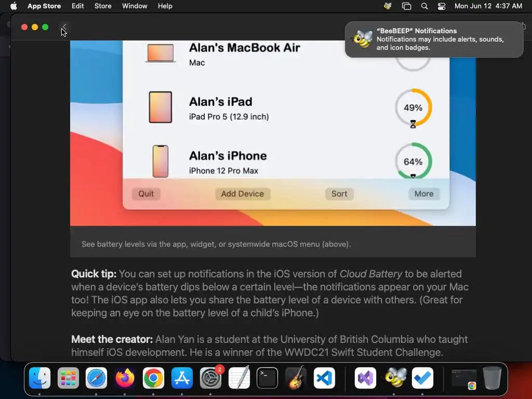Open Visual Studio from the Dock
532x399 pixels.
click(x=365, y=378)
